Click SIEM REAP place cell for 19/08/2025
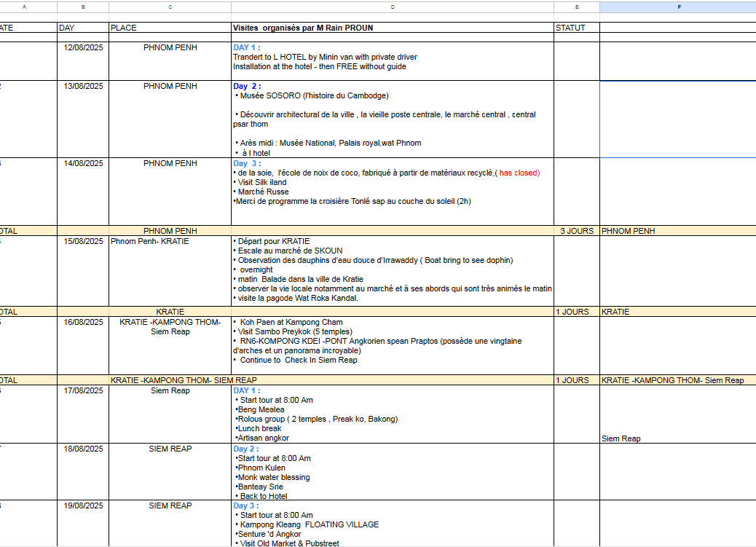This screenshot has height=547, width=756. coord(170,524)
